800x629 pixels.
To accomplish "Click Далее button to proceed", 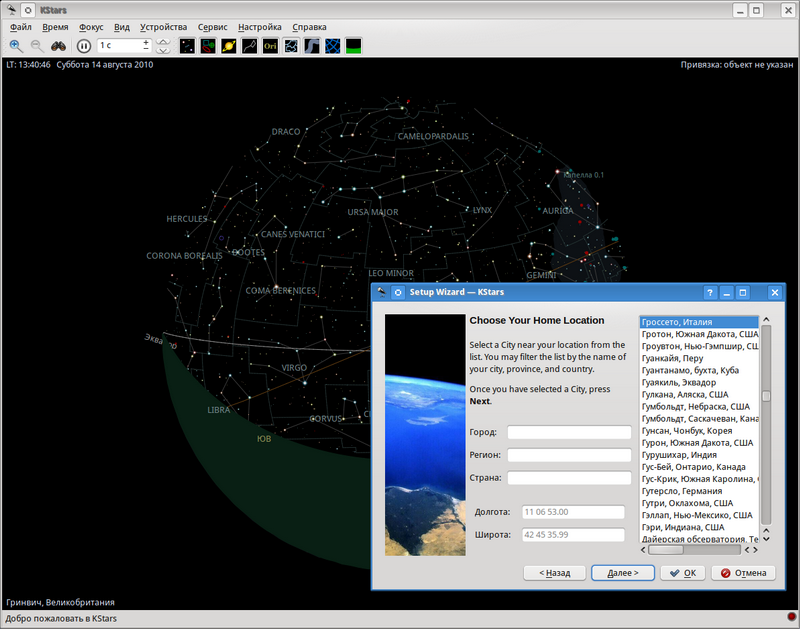I will [622, 573].
